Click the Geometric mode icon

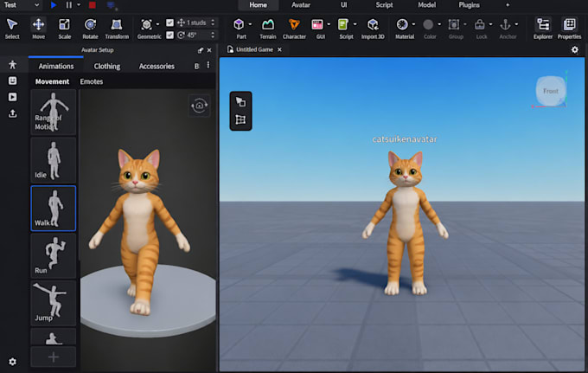(x=146, y=25)
